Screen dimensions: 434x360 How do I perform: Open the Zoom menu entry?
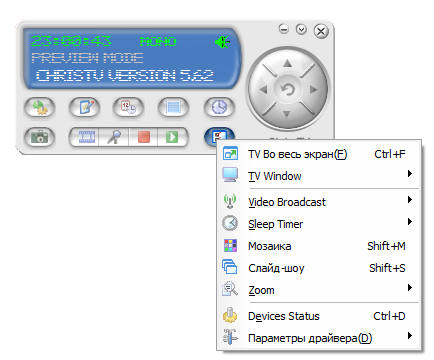click(319, 290)
